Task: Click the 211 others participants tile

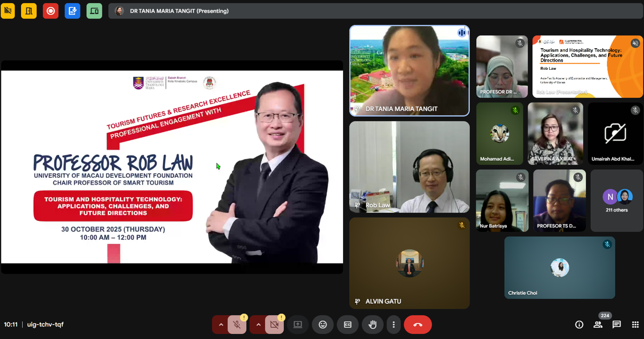Action: pos(616,200)
